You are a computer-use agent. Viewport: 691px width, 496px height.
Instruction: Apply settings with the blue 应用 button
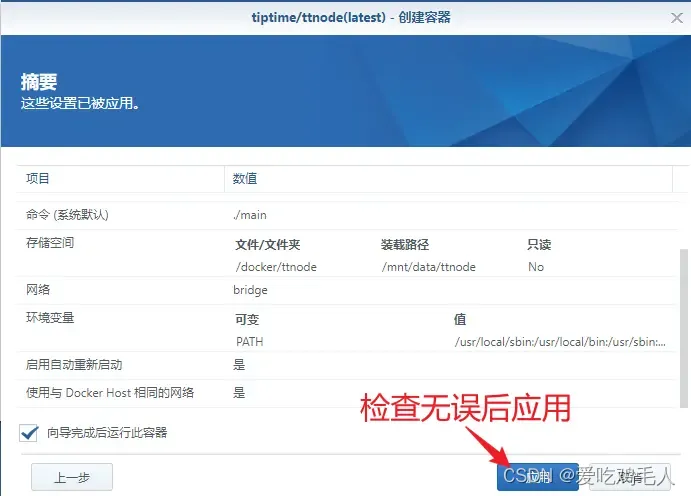[x=538, y=477]
